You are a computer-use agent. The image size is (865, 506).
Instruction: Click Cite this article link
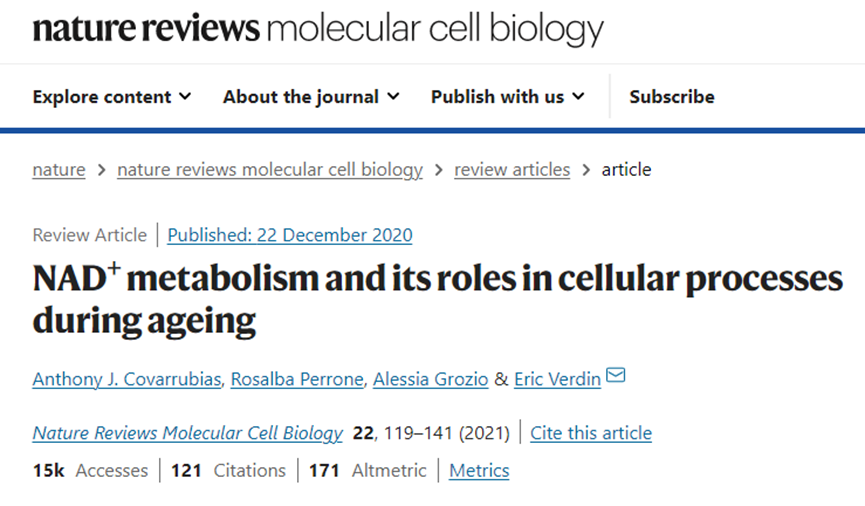click(x=591, y=433)
